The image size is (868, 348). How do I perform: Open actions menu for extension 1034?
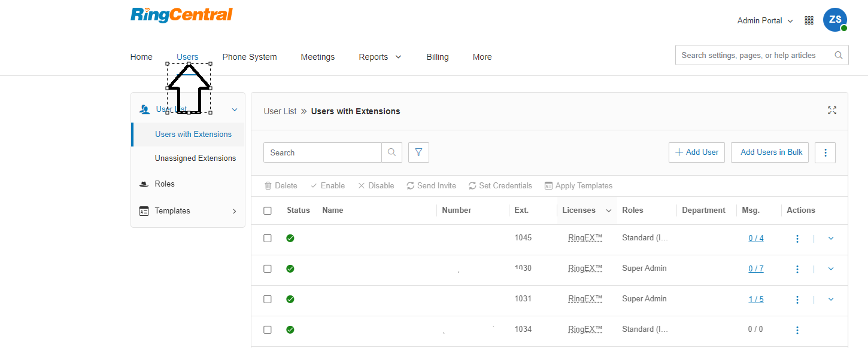797,330
